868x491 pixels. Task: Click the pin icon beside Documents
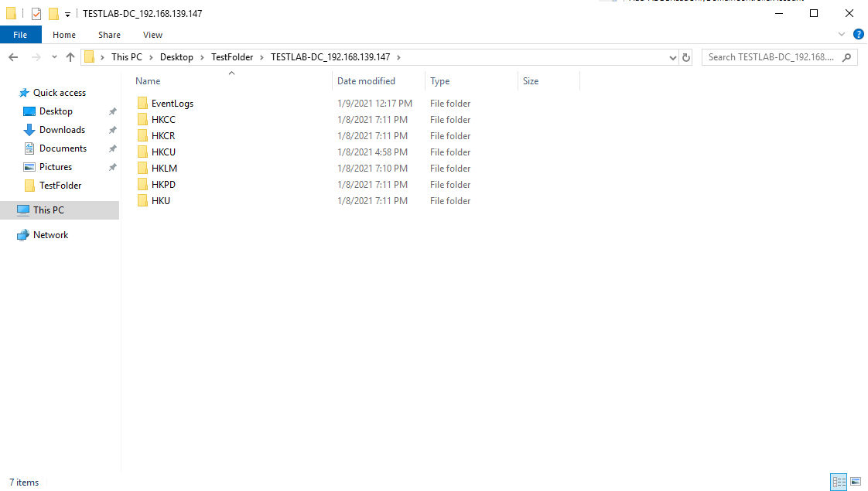pos(112,148)
